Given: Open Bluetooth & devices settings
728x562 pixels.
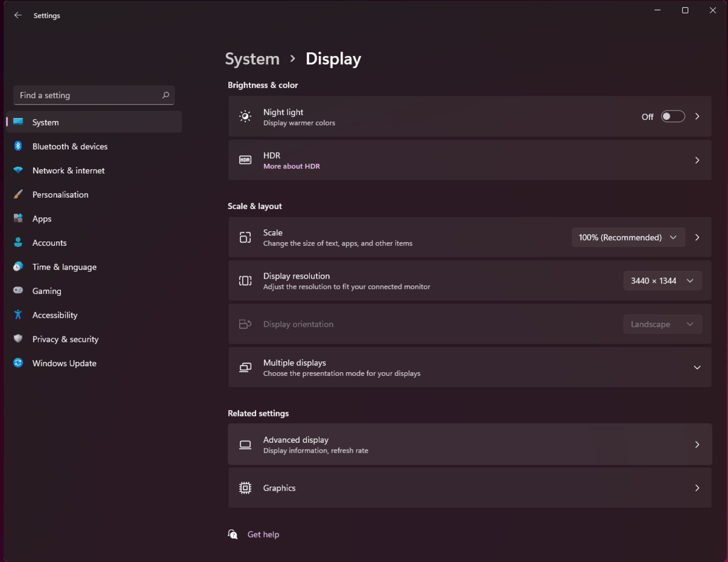Looking at the screenshot, I should [69, 146].
